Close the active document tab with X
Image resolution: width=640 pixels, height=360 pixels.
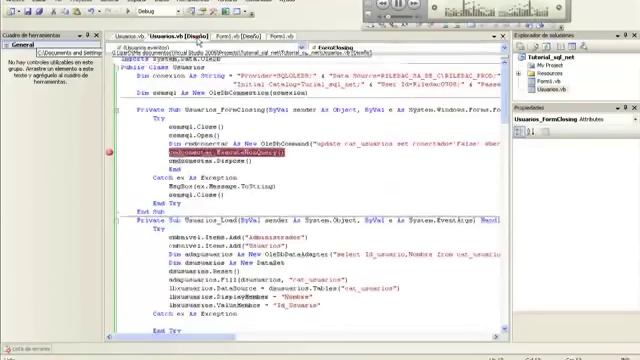tap(503, 36)
